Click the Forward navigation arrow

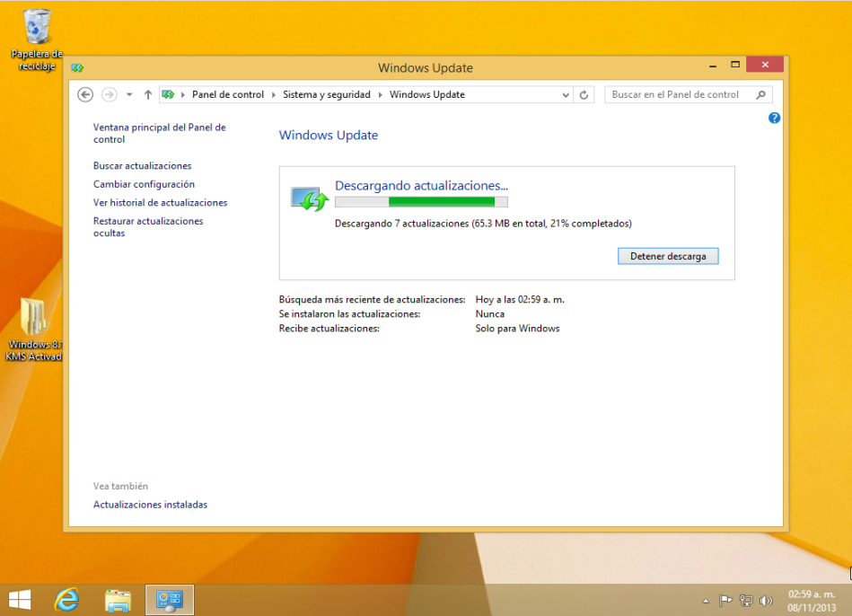pos(110,94)
